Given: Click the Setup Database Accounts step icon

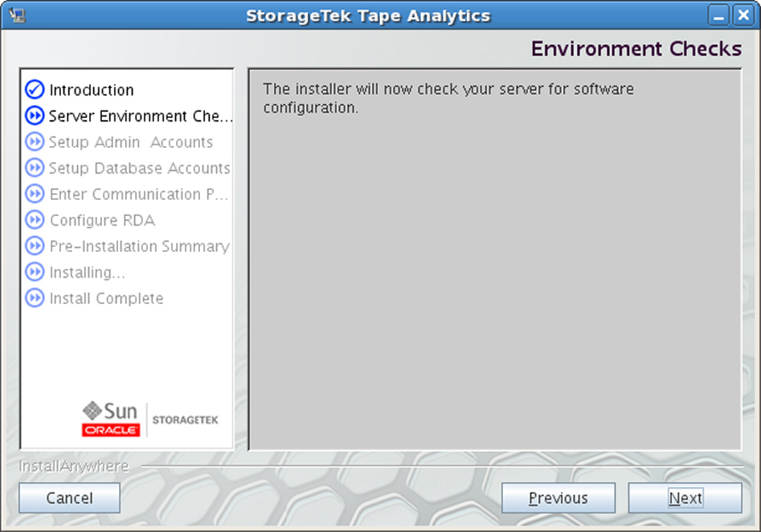Looking at the screenshot, I should (35, 168).
